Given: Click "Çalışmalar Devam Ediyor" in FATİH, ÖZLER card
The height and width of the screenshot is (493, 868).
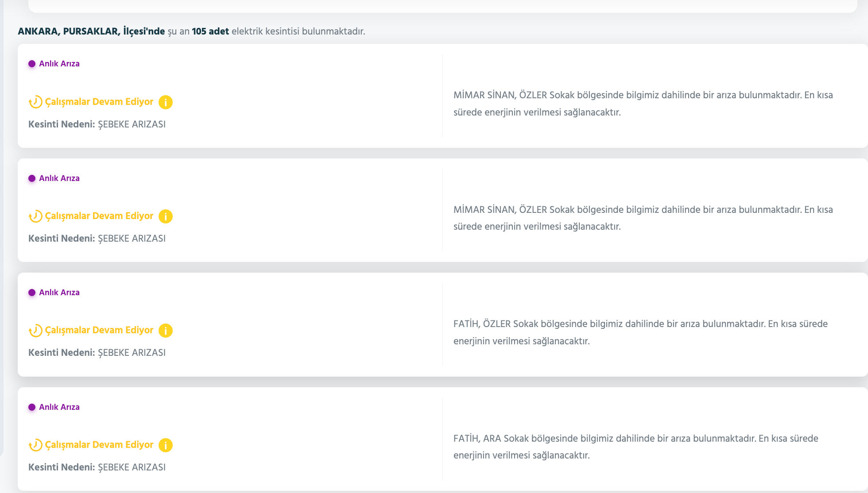Looking at the screenshot, I should (x=99, y=330).
